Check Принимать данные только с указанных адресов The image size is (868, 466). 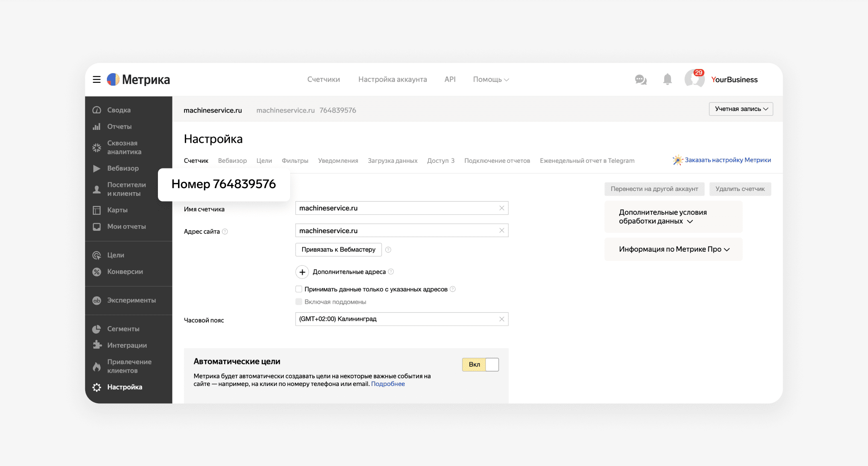[x=299, y=289]
